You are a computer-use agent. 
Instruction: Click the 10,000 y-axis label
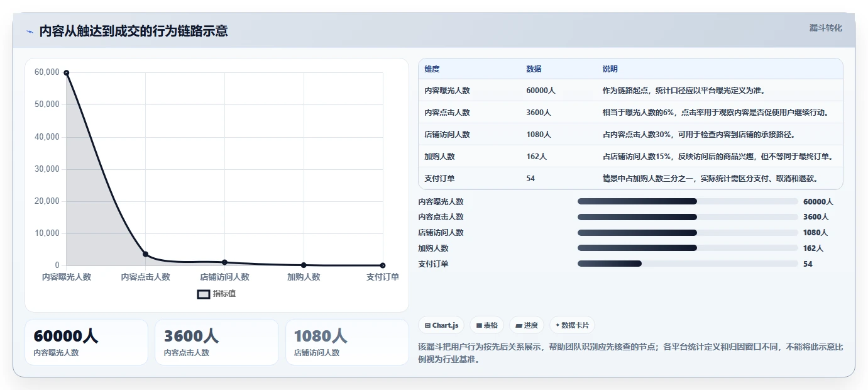tap(47, 233)
